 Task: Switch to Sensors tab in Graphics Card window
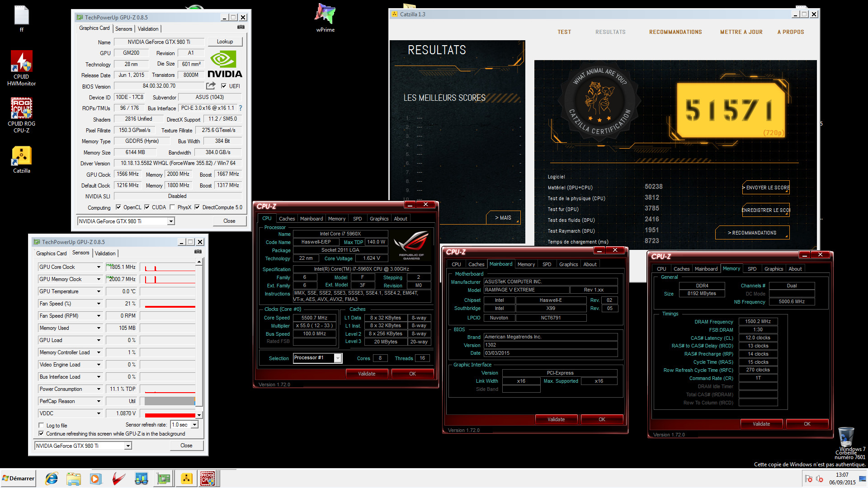click(123, 29)
